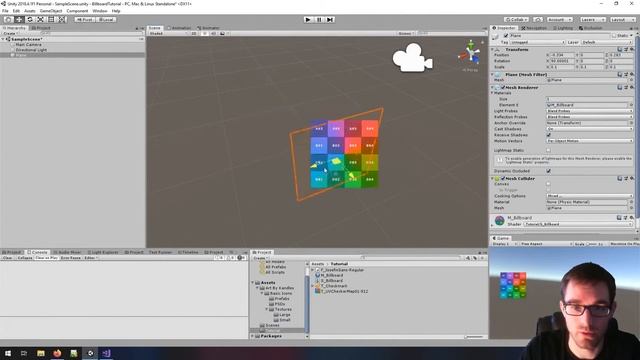Toggle the Static checkbox
The height and width of the screenshot is (360, 640).
pyautogui.click(x=614, y=36)
